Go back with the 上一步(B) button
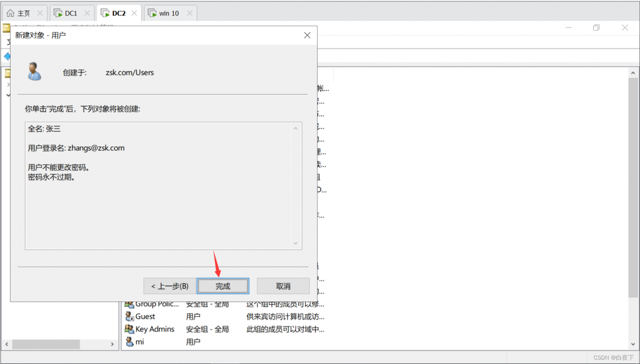 coord(169,286)
